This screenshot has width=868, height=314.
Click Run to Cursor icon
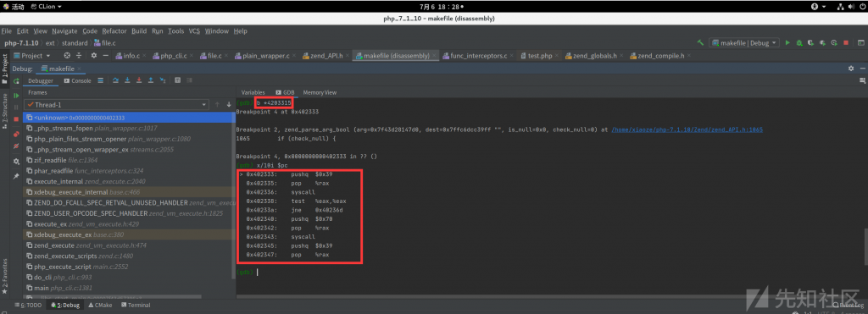point(162,80)
